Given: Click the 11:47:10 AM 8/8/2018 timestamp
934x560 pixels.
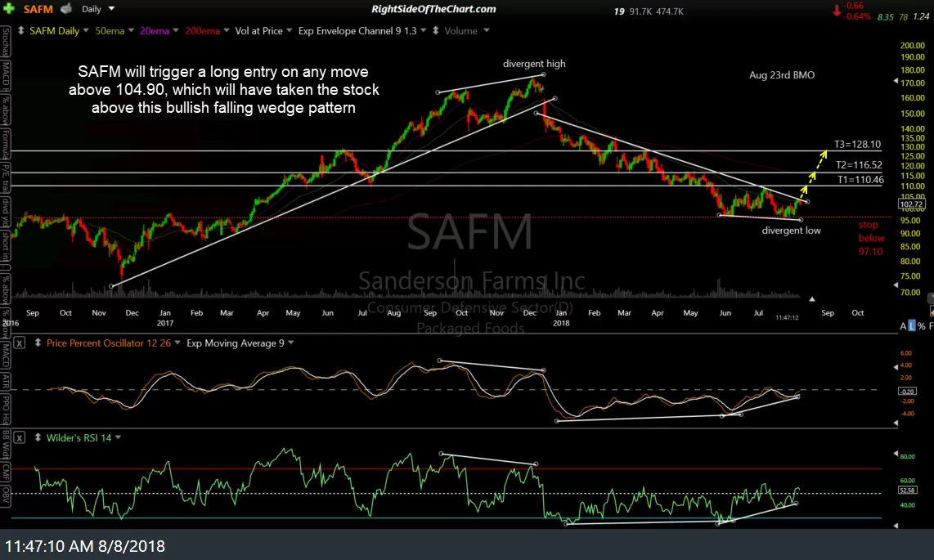Looking at the screenshot, I should (x=85, y=546).
